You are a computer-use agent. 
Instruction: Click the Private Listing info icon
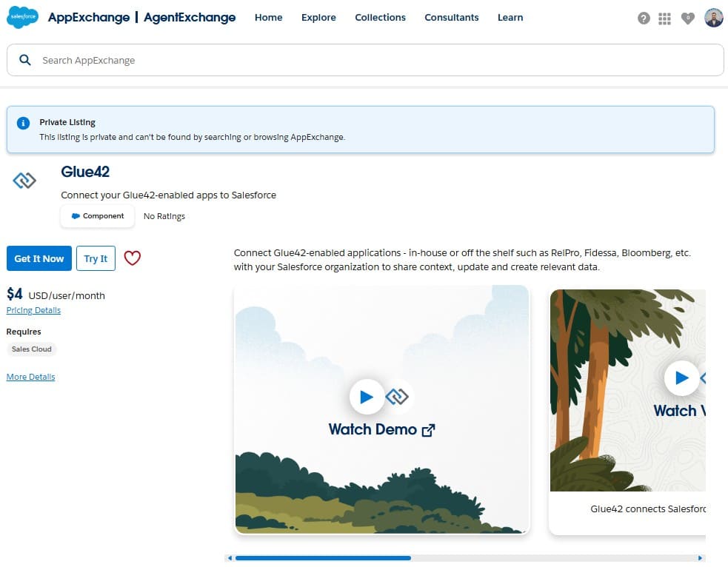pyautogui.click(x=23, y=123)
